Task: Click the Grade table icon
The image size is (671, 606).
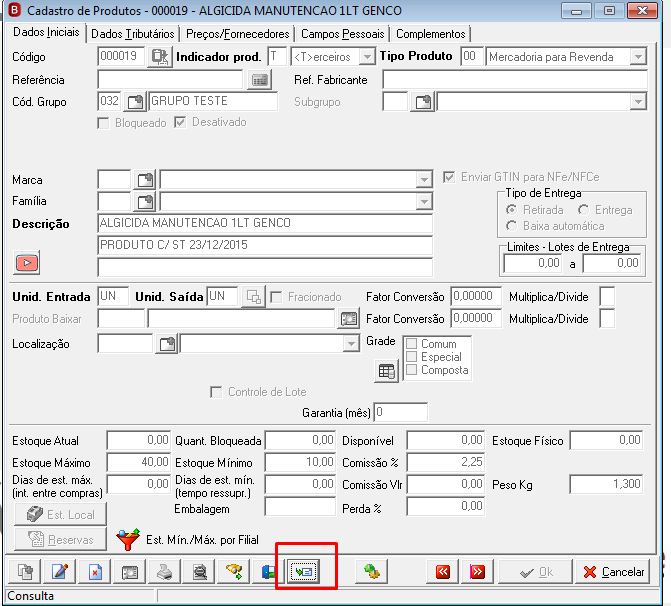Action: click(386, 371)
